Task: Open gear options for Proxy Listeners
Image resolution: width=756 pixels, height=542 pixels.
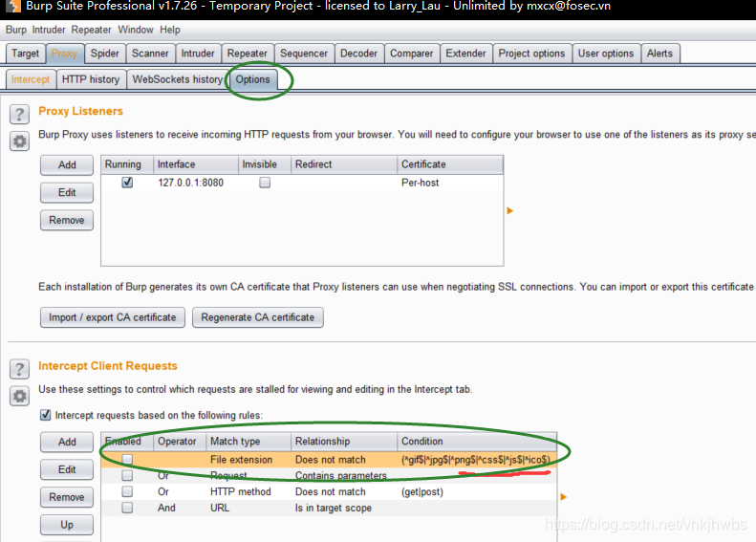Action: click(x=19, y=141)
